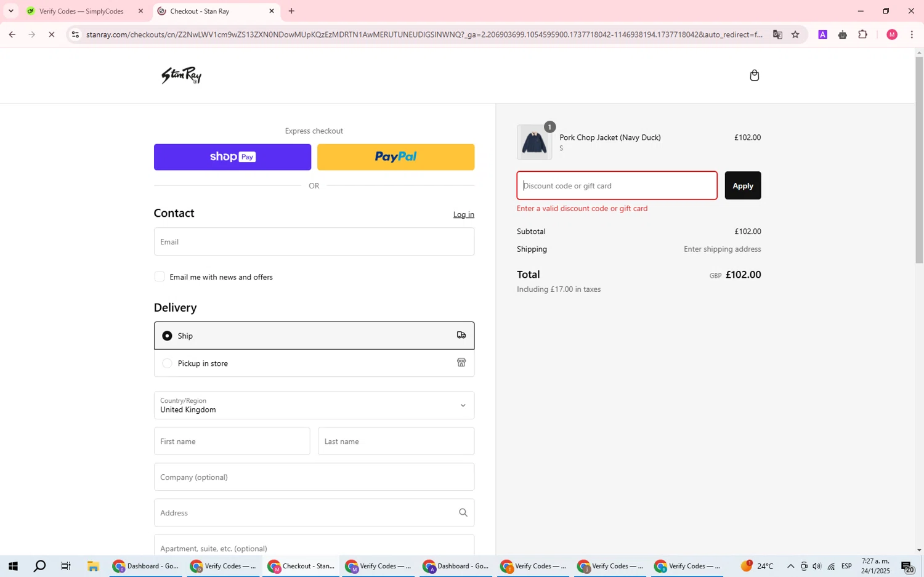Open Windows taskbar search
The image size is (924, 577).
tap(39, 566)
